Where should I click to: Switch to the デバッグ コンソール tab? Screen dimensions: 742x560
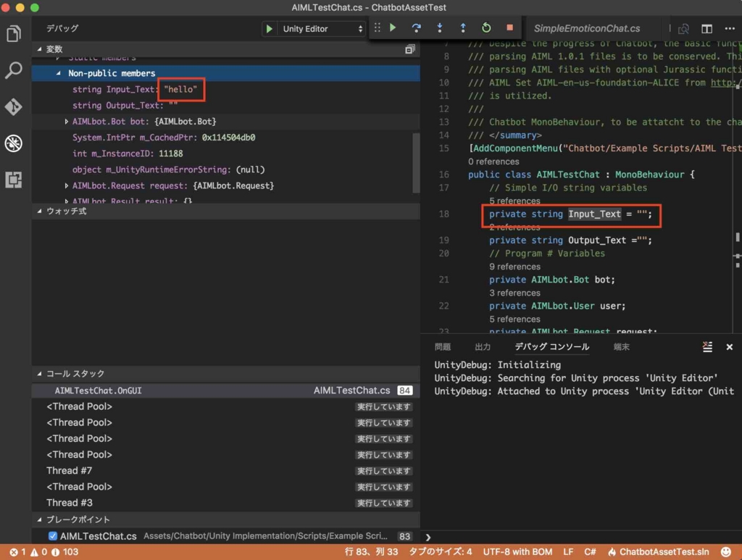coord(551,347)
